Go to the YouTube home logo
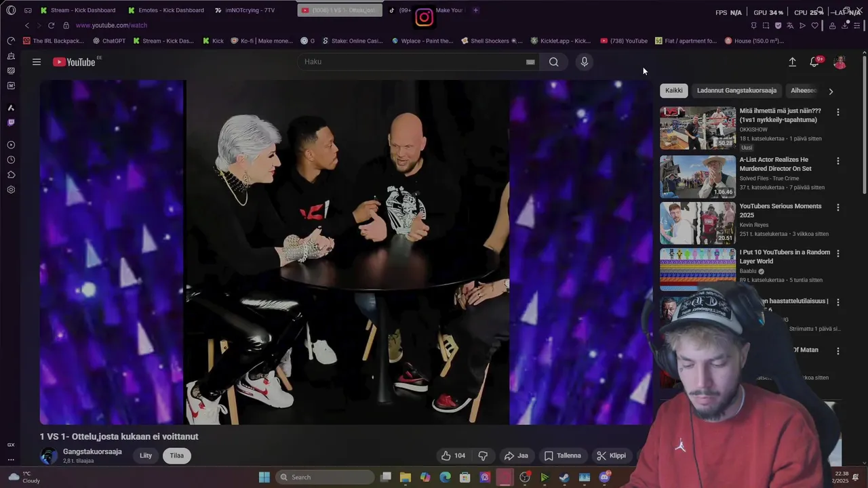Image resolution: width=868 pixels, height=488 pixels. tap(74, 62)
